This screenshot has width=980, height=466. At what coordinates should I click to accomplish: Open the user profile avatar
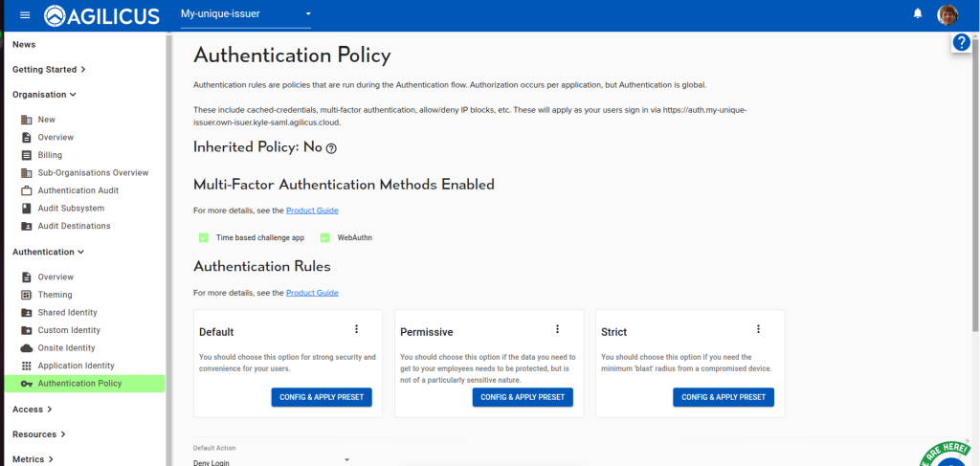(x=947, y=14)
